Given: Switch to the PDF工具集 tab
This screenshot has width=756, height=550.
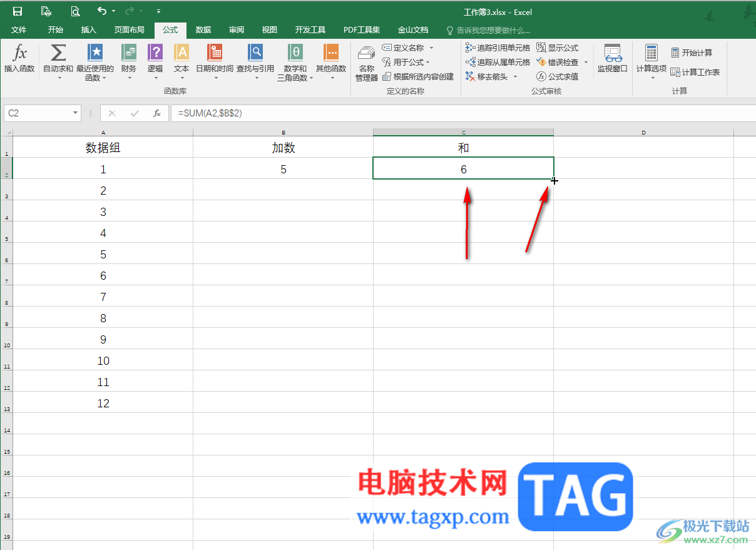Looking at the screenshot, I should (x=362, y=29).
